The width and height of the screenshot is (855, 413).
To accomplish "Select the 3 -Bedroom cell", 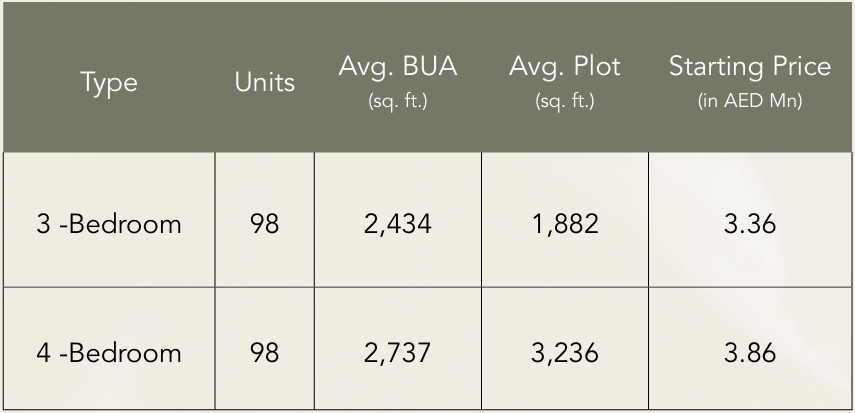I will tap(109, 223).
